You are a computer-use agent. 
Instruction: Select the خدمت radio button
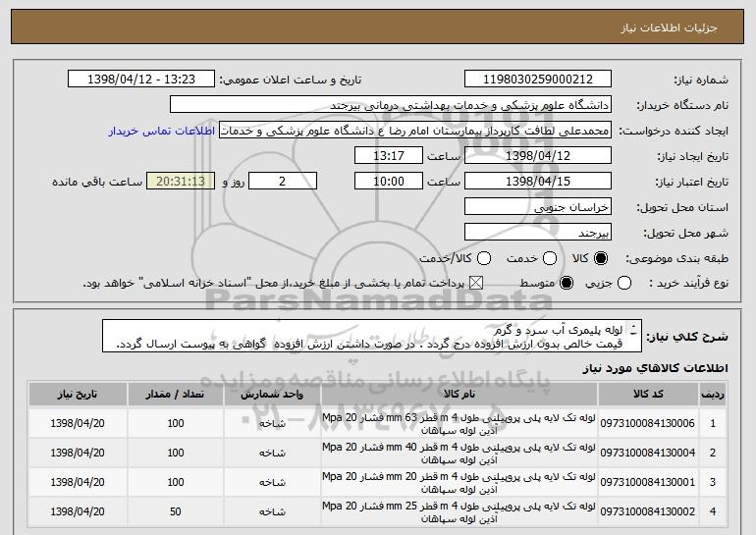tap(550, 258)
